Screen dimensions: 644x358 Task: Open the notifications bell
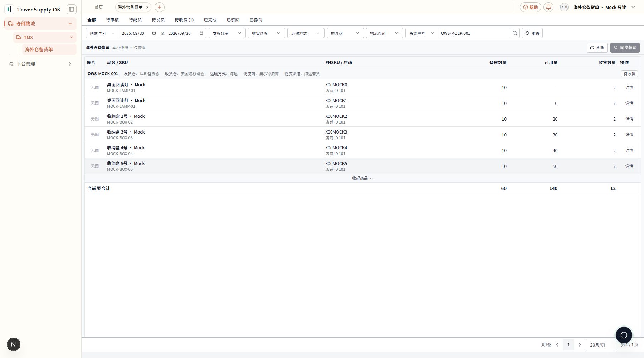tap(548, 7)
